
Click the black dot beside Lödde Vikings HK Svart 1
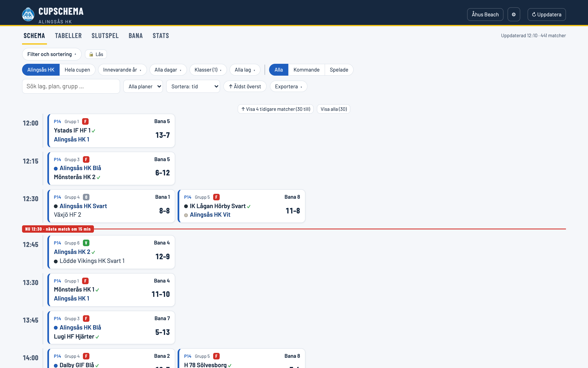pos(56,261)
